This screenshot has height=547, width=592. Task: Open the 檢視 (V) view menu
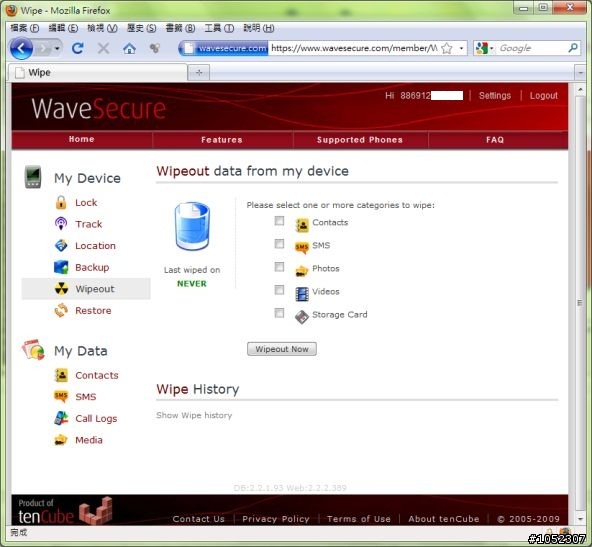[x=102, y=28]
